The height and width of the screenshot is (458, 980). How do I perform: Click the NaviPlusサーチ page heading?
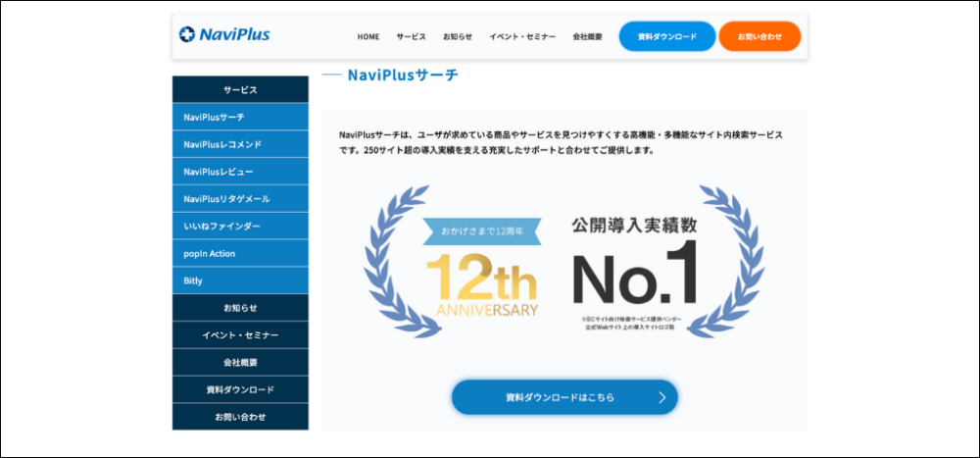tap(403, 76)
